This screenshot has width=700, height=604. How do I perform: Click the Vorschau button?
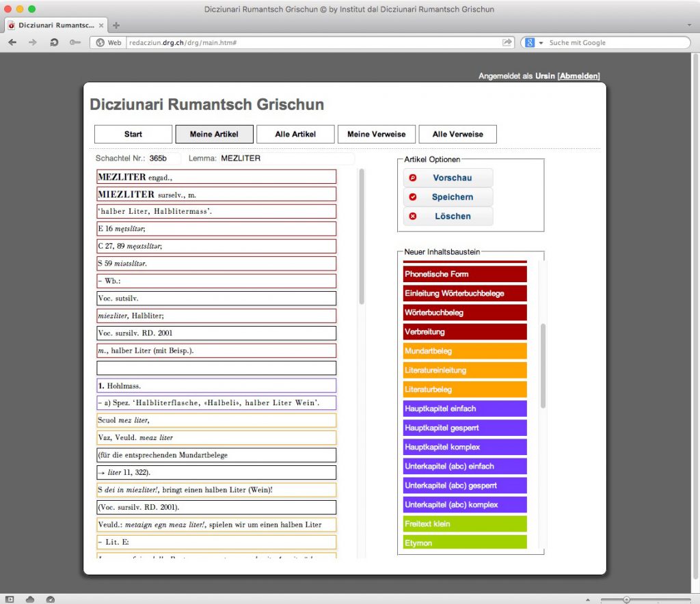[448, 178]
